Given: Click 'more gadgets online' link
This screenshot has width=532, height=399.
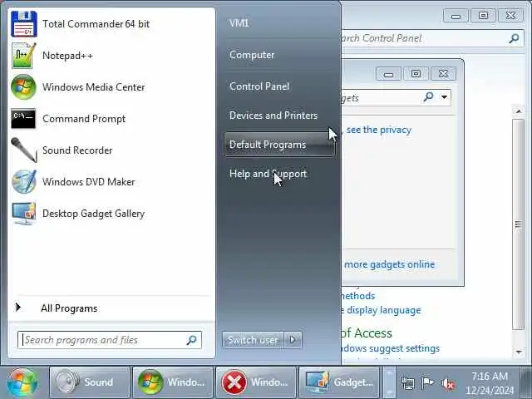Looking at the screenshot, I should tap(389, 264).
